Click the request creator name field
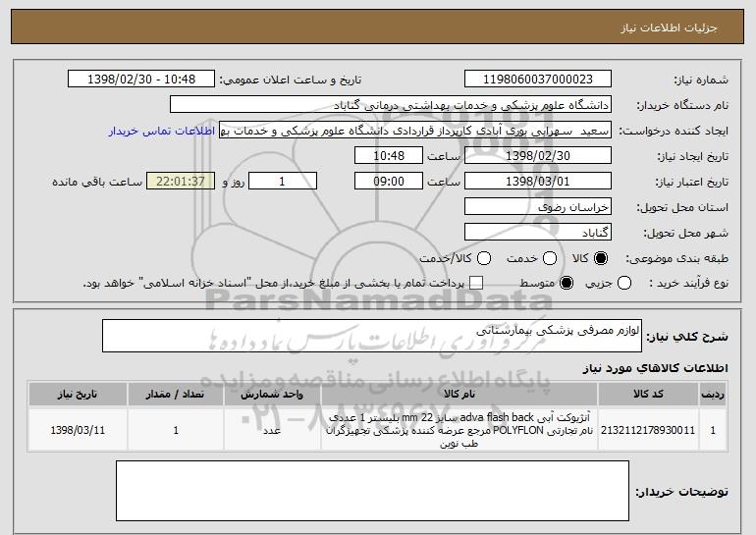Screen dimensions: 756x535 [x=415, y=131]
